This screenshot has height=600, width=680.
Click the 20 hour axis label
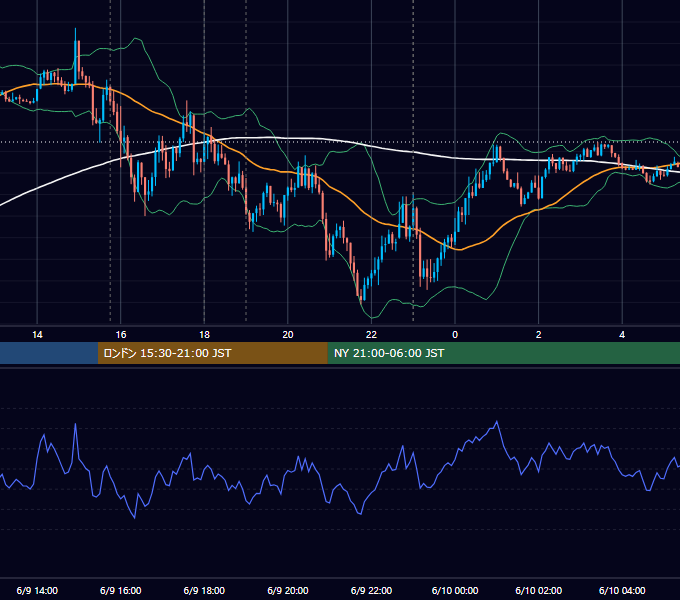288,335
